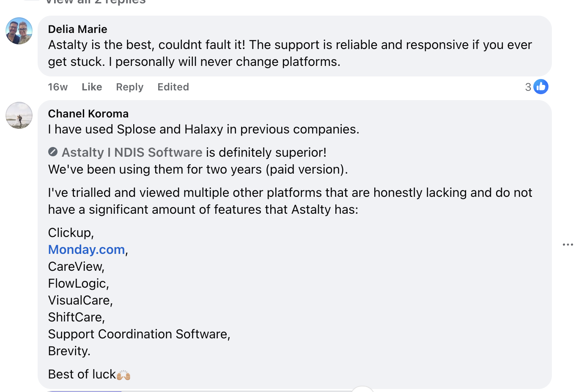Like Delia Marie's comment
Screen dimensions: 576x392
[x=91, y=87]
